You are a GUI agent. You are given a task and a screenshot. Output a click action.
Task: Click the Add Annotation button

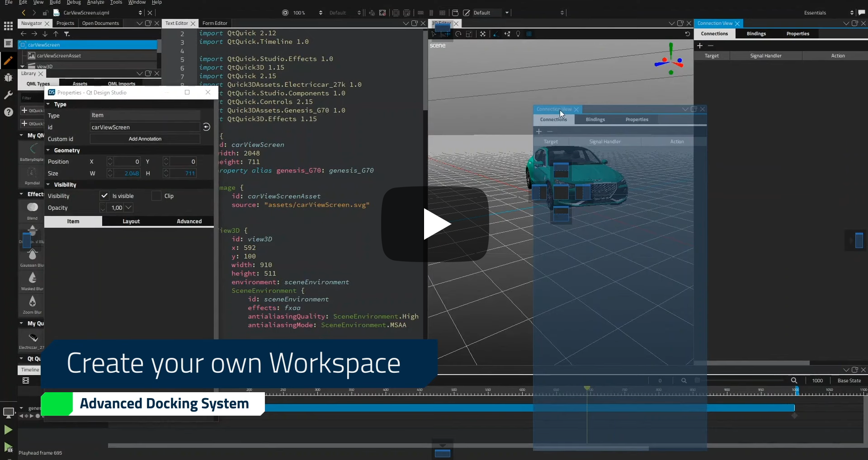click(145, 139)
